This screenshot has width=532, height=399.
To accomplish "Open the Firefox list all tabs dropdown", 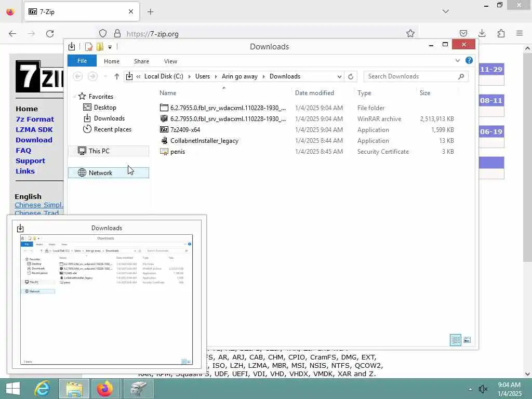I will [446, 11].
